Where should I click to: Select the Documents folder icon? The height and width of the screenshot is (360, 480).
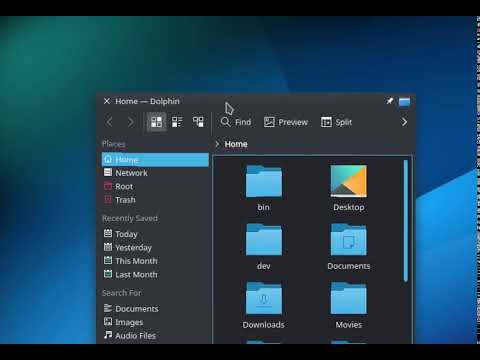pyautogui.click(x=349, y=240)
